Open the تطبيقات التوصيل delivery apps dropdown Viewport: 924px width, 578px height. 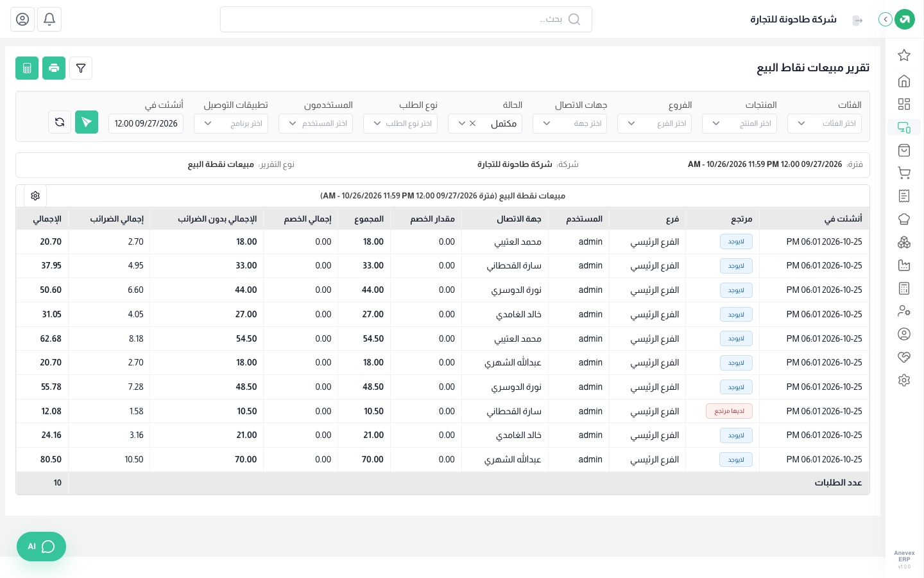231,123
